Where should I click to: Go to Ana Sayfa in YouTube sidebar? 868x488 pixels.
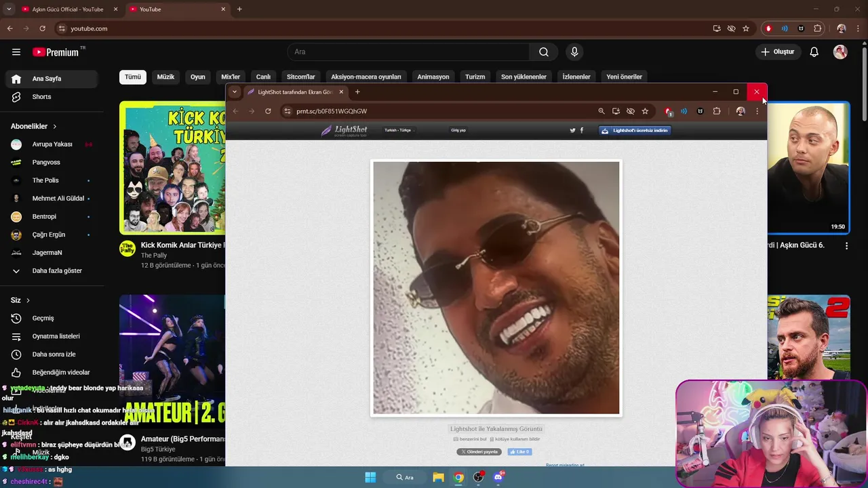click(52, 79)
